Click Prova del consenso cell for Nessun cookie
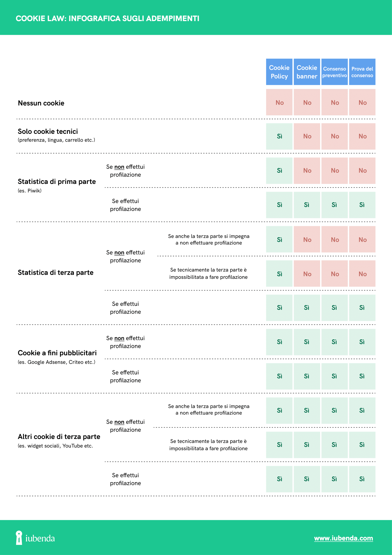 (362, 103)
